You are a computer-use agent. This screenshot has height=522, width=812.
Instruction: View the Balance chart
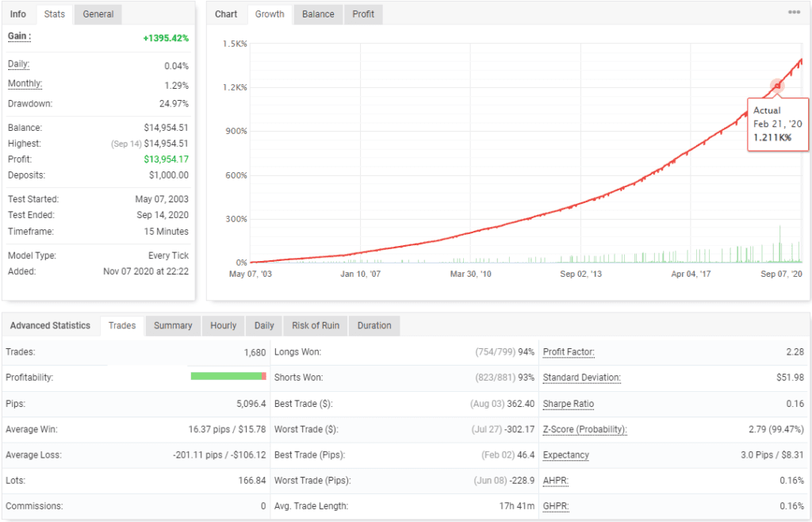(317, 13)
